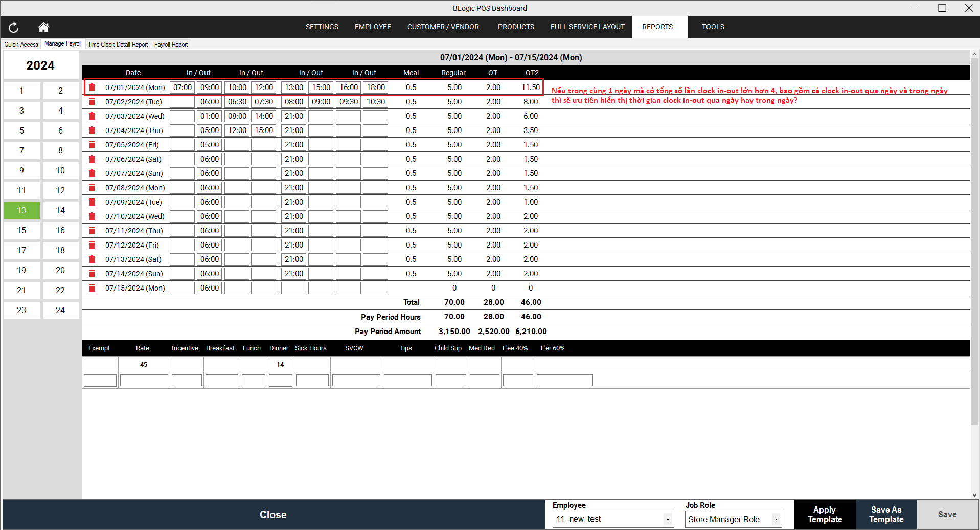Image resolution: width=980 pixels, height=530 pixels.
Task: Switch to the Payroll Report tab
Action: (x=170, y=44)
